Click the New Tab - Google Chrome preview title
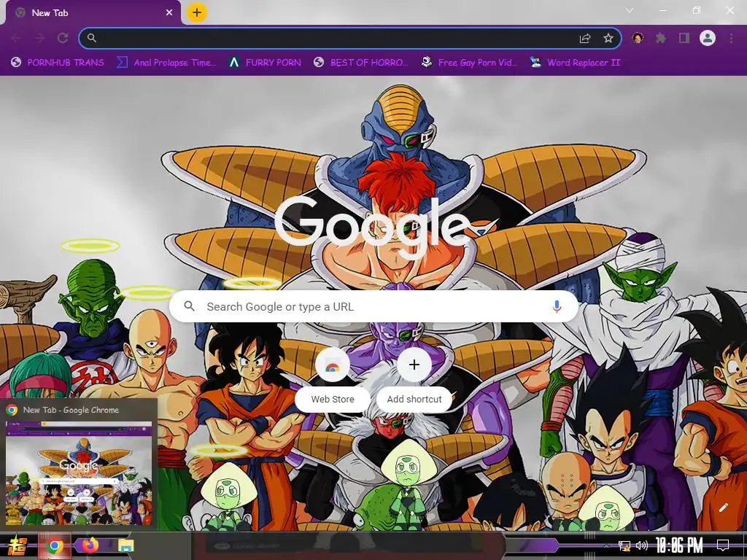The height and width of the screenshot is (560, 747). 71,410
